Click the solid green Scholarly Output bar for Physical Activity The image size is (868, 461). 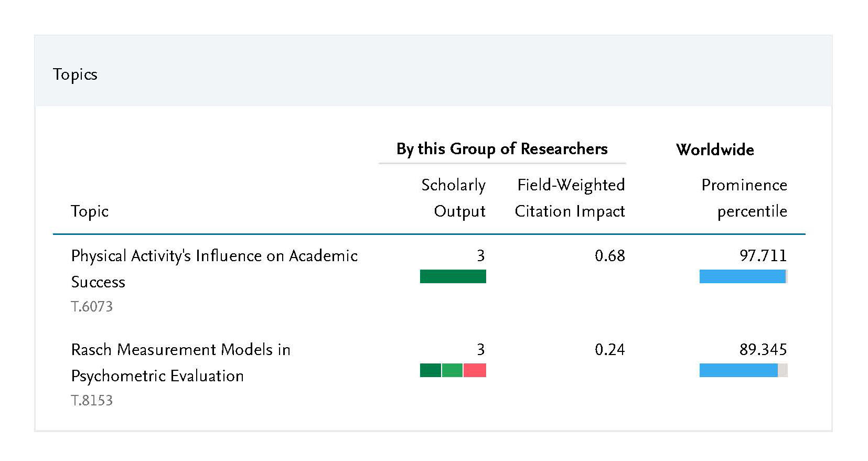(453, 276)
